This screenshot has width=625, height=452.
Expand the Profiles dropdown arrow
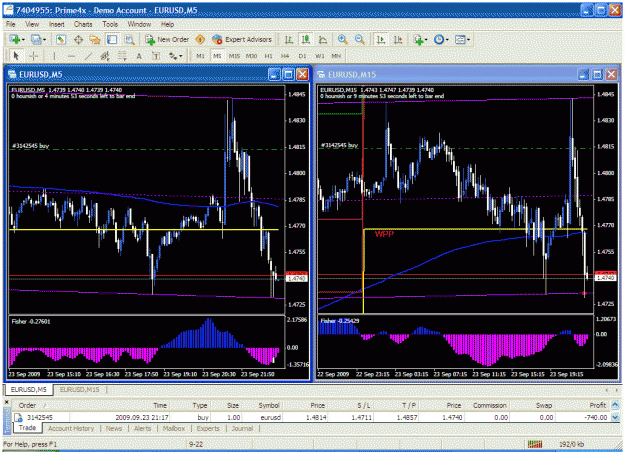click(x=44, y=40)
